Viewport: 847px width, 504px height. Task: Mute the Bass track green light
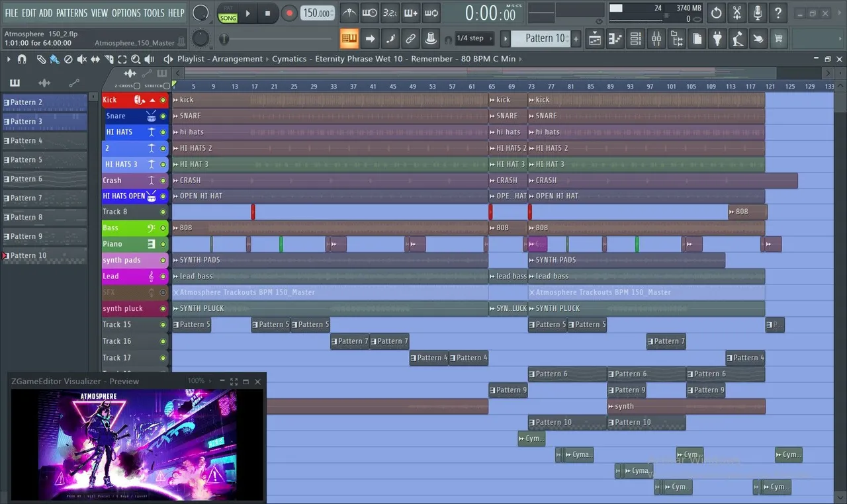[x=163, y=228]
